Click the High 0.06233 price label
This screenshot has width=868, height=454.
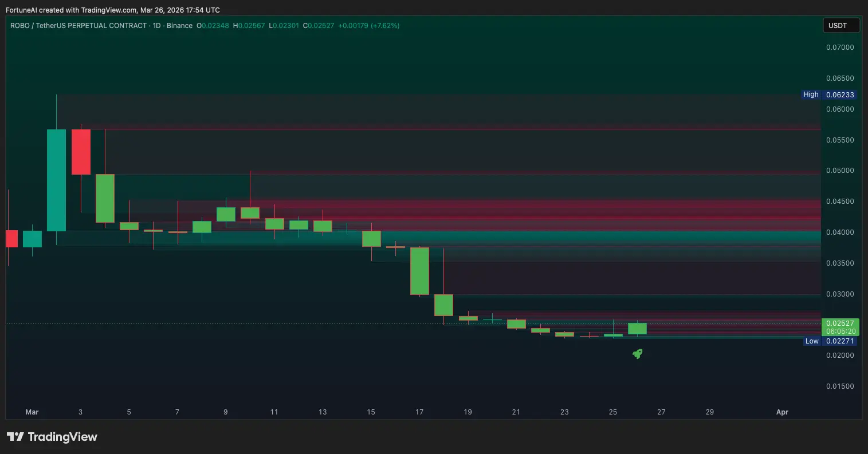click(x=829, y=94)
